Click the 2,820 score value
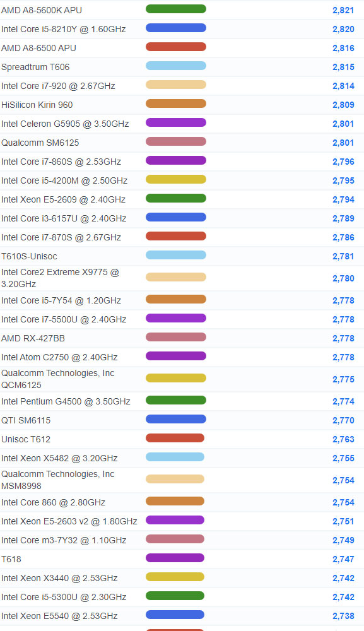This screenshot has width=364, height=631. 343,29
